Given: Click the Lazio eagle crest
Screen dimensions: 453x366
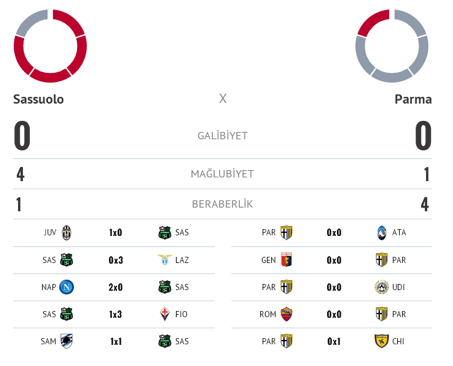Looking at the screenshot, I should [x=164, y=260].
